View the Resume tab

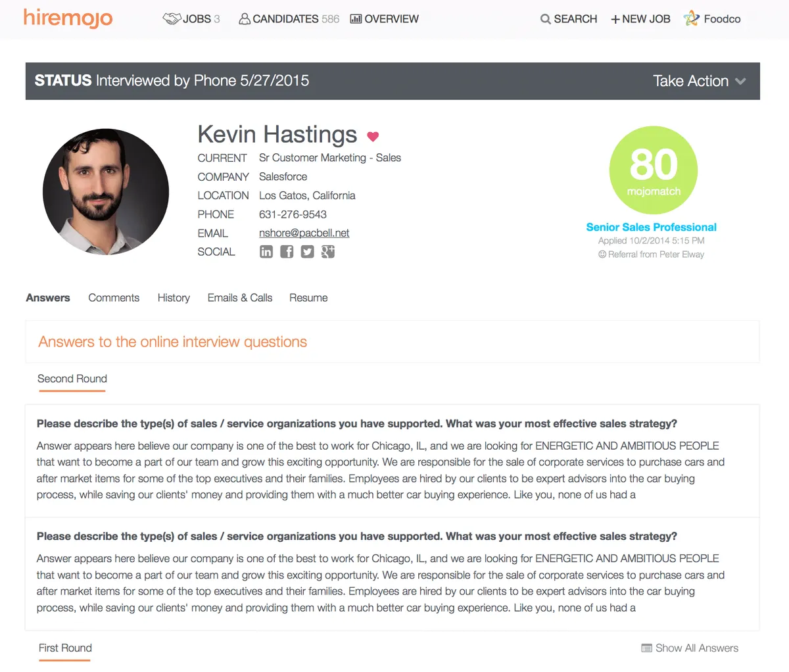click(x=308, y=298)
